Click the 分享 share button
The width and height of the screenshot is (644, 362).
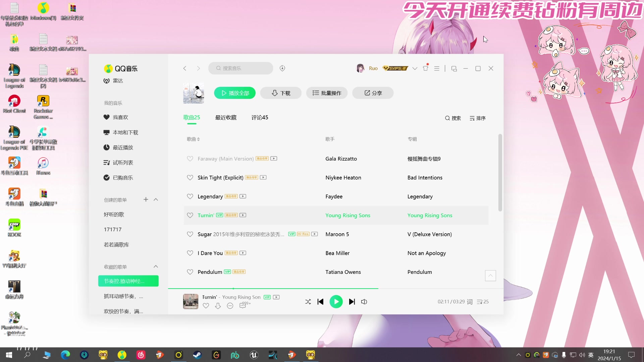pos(373,93)
